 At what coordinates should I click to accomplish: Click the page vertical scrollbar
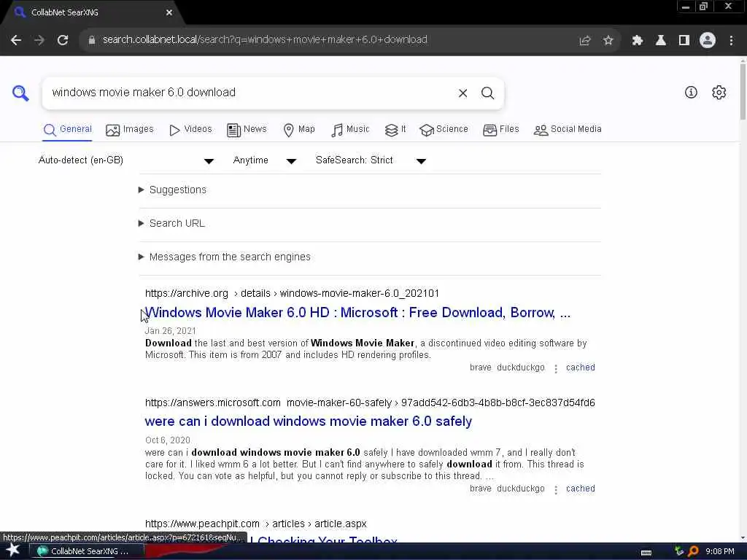742,90
